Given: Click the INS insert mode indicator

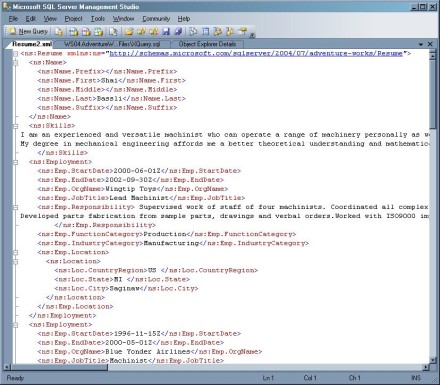Looking at the screenshot, I should click(416, 378).
